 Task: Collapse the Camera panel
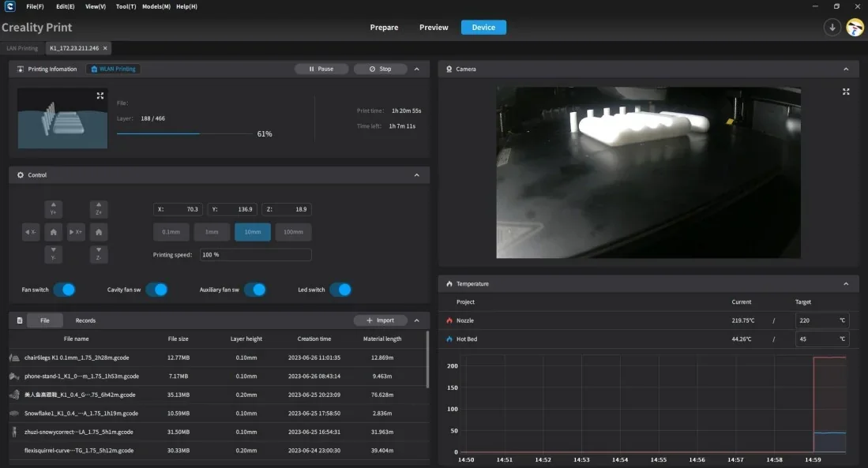(x=845, y=69)
